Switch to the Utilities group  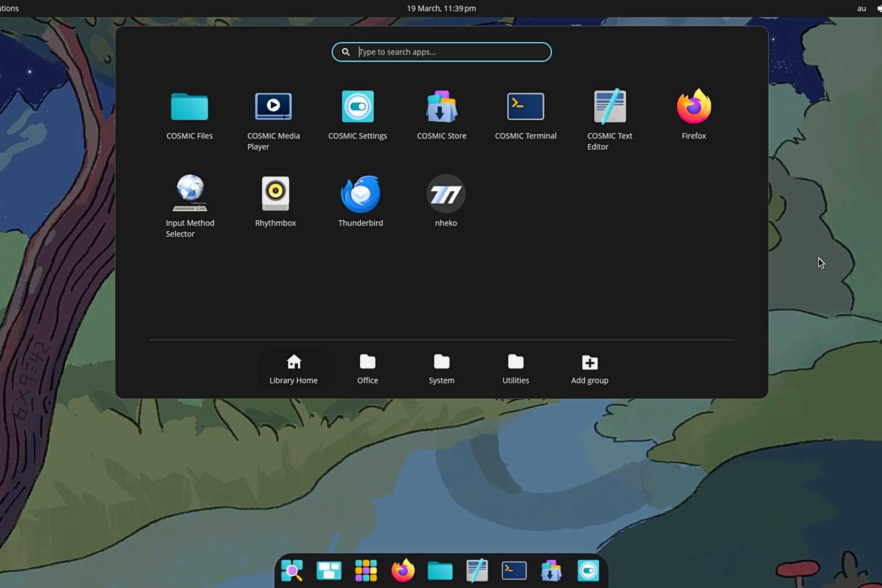[515, 369]
